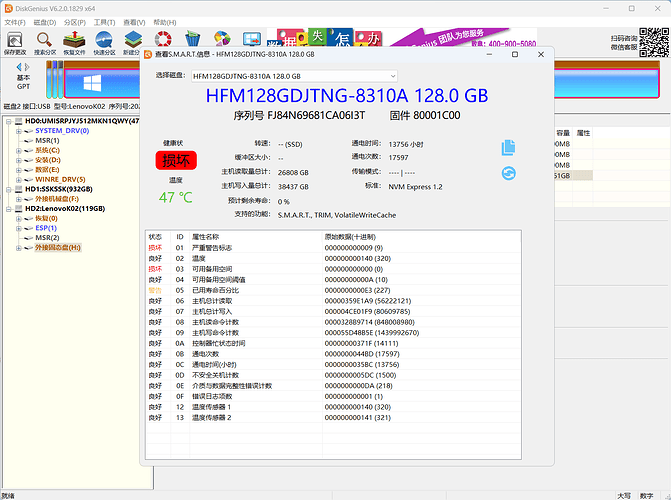Select the 已用寿命百分比 attribute row
671x500 pixels.
333,290
